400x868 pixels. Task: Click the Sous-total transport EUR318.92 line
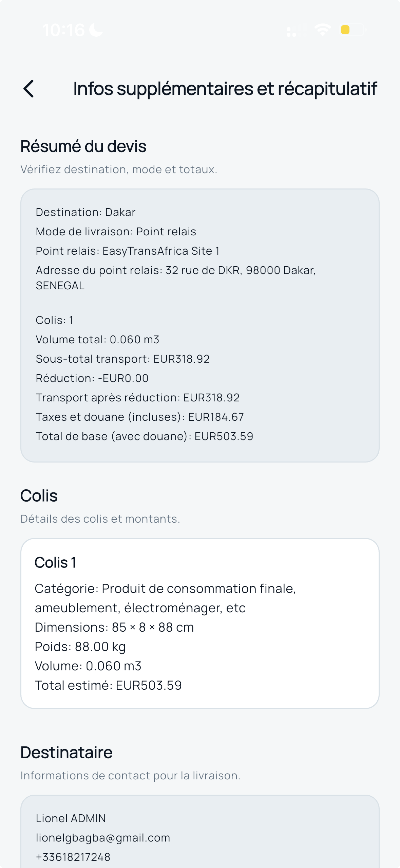(x=122, y=359)
